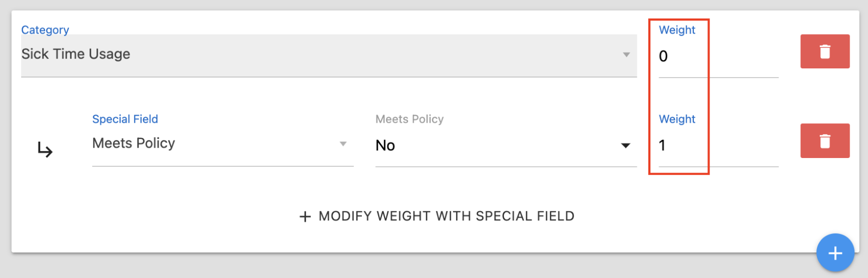Click the gray Meets Policy label
The image size is (868, 278).
[409, 119]
